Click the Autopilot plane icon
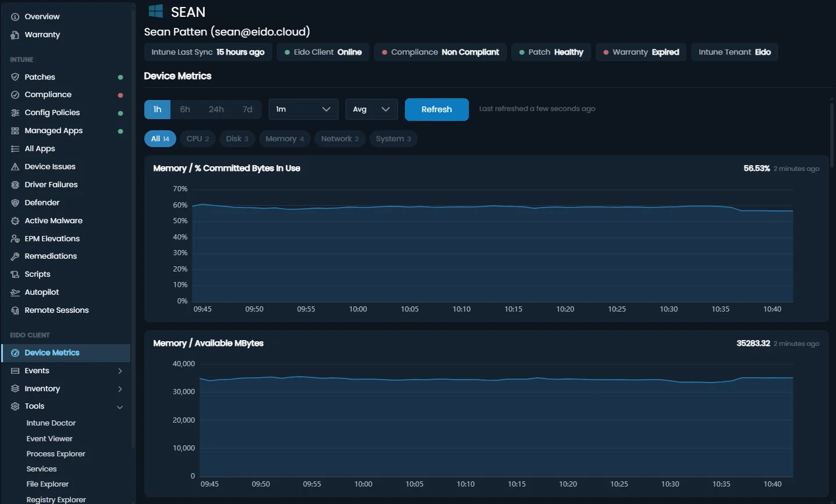This screenshot has width=836, height=504. (15, 292)
